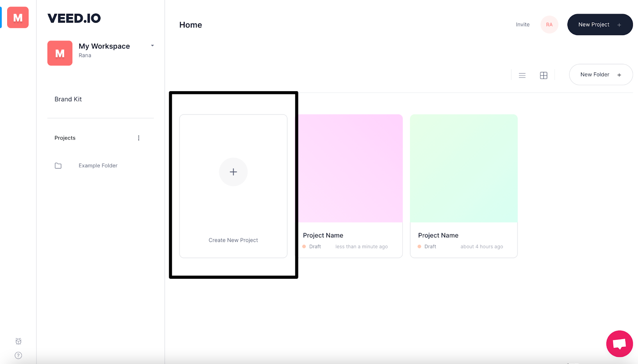Click the folder icon beside Example Folder
Image resolution: width=638 pixels, height=364 pixels.
click(58, 166)
